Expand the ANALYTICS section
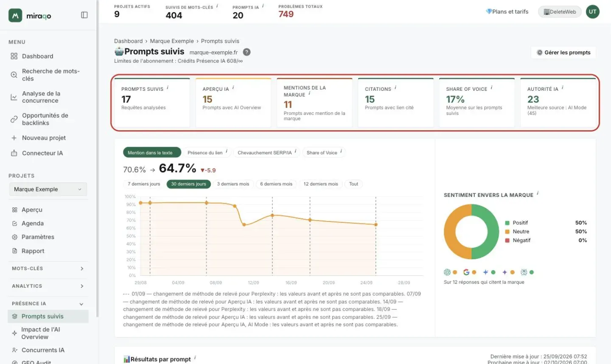The width and height of the screenshot is (611, 364). click(x=48, y=286)
